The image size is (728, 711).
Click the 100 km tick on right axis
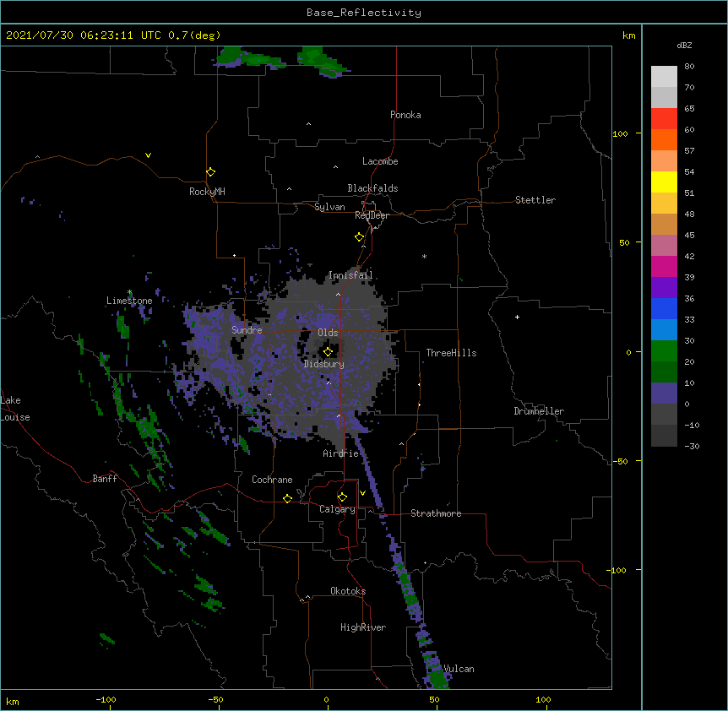(x=620, y=133)
